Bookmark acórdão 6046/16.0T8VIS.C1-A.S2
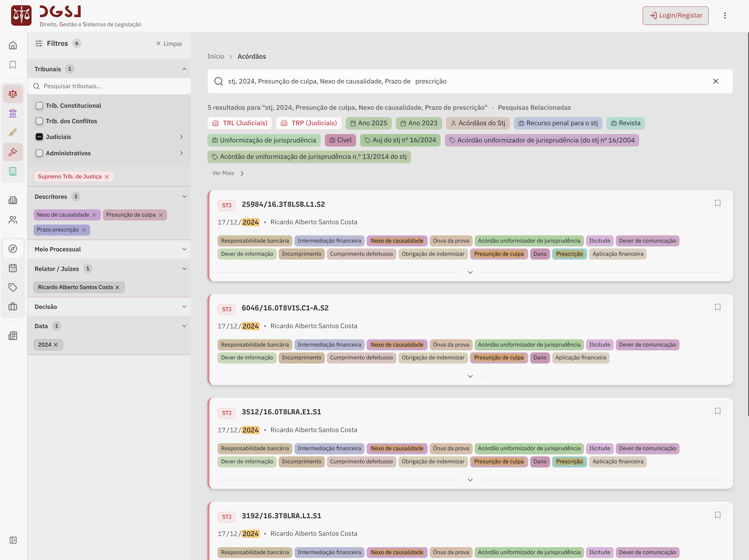 coord(717,307)
